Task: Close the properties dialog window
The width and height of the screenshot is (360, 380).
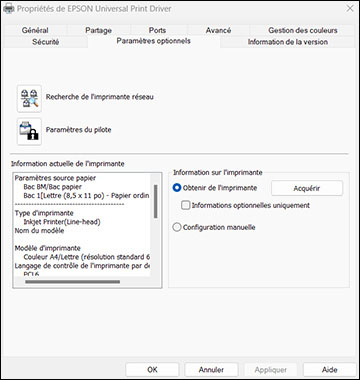Action: [350, 9]
